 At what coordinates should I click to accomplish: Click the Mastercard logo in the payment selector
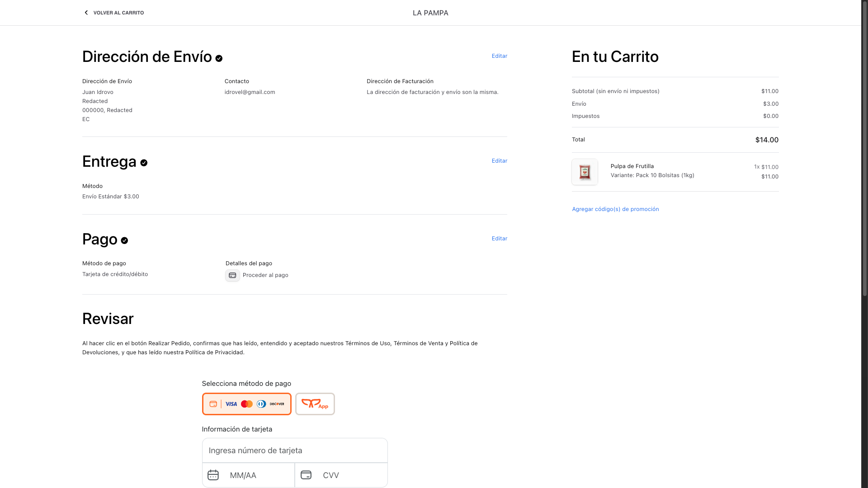point(247,404)
